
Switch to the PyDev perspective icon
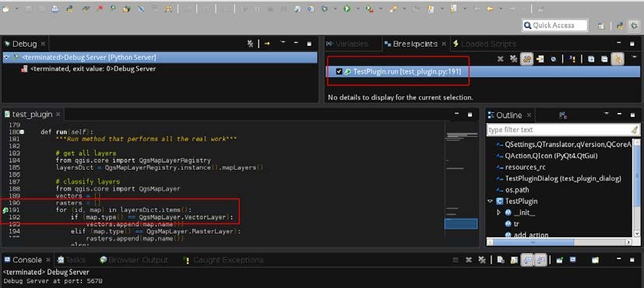click(620, 26)
